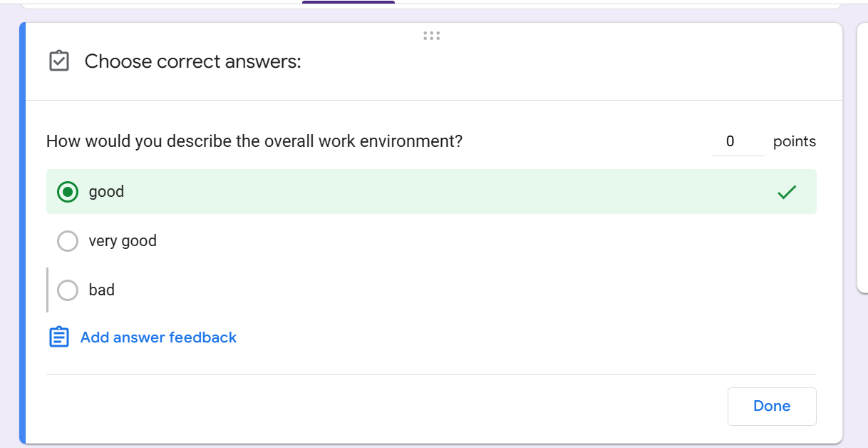Click the six-dot drag handle icon
This screenshot has width=868, height=448.
click(431, 36)
